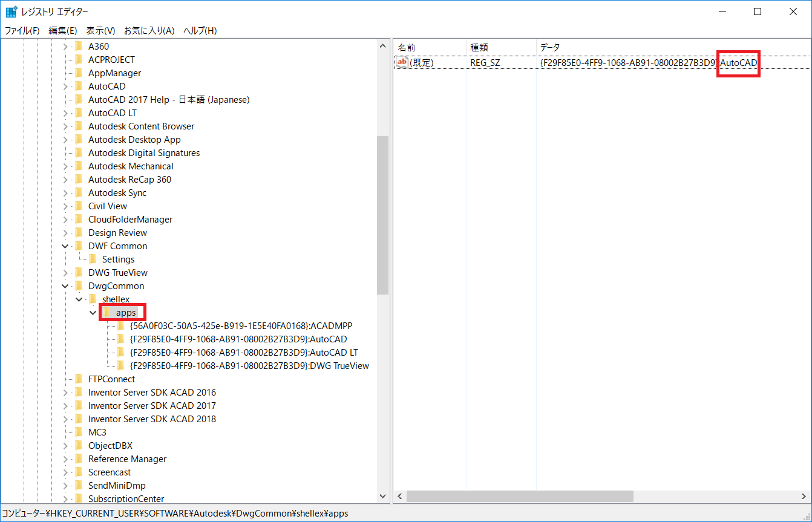Expand the AutoCAD LT tree node
The height and width of the screenshot is (522, 812).
[x=65, y=113]
